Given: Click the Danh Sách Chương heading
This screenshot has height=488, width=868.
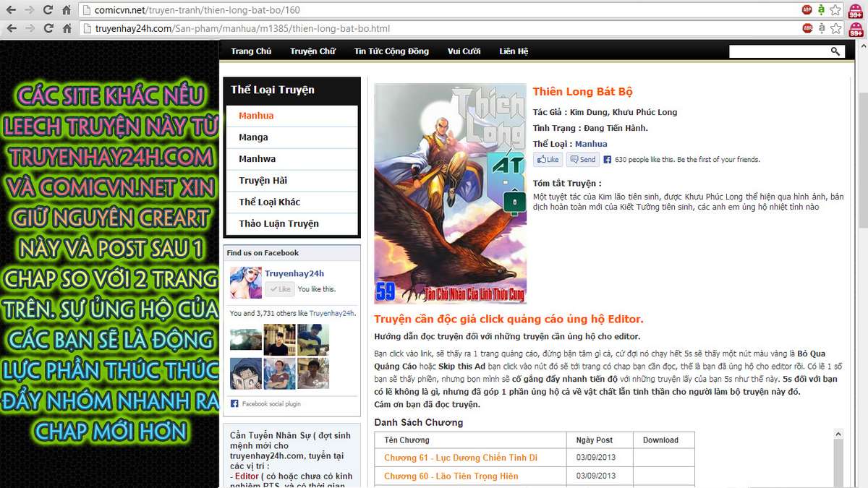Looking at the screenshot, I should coord(419,423).
